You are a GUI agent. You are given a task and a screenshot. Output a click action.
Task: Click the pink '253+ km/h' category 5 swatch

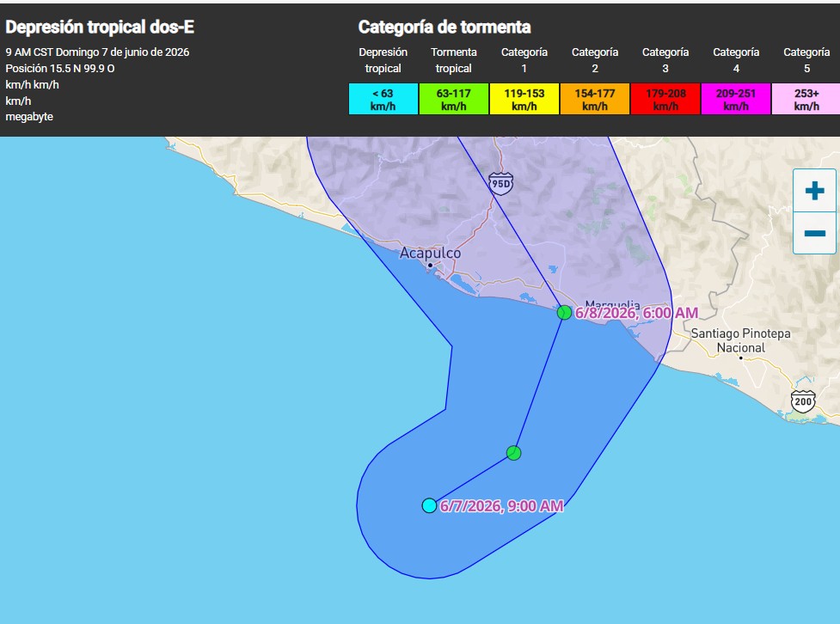click(806, 99)
